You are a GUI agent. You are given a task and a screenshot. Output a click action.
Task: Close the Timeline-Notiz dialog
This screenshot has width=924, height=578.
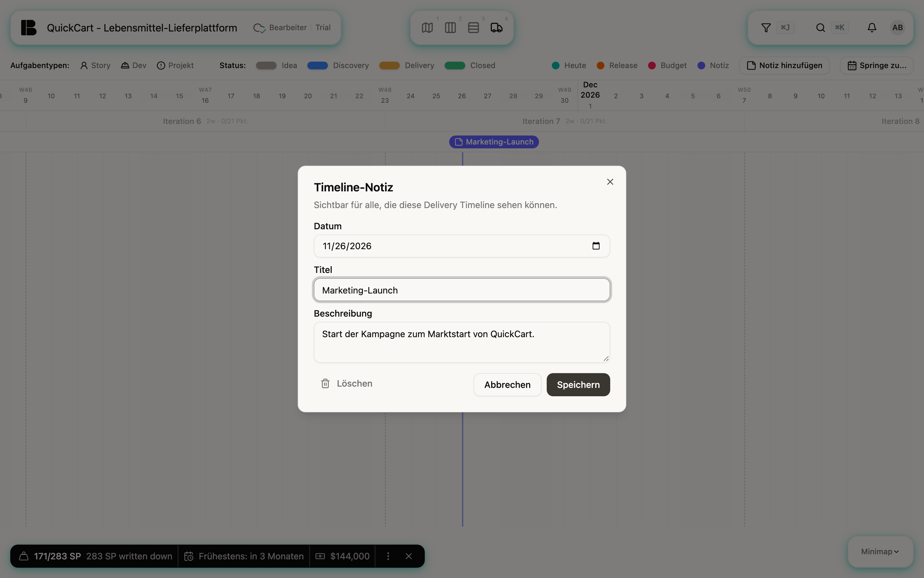pos(610,182)
